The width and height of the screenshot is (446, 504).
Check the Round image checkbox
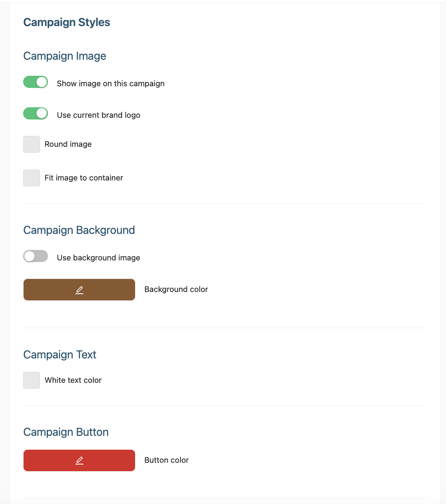click(x=32, y=144)
